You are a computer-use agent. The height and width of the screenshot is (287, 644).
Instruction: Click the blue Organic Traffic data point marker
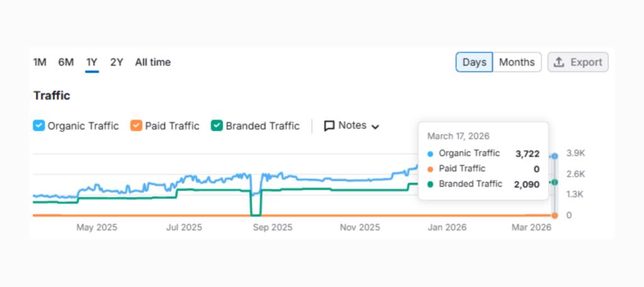coord(555,155)
